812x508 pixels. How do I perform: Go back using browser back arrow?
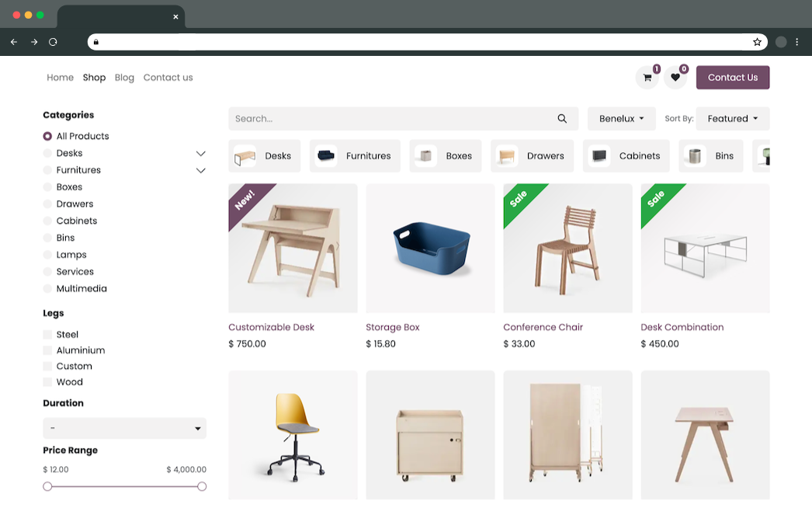(14, 42)
